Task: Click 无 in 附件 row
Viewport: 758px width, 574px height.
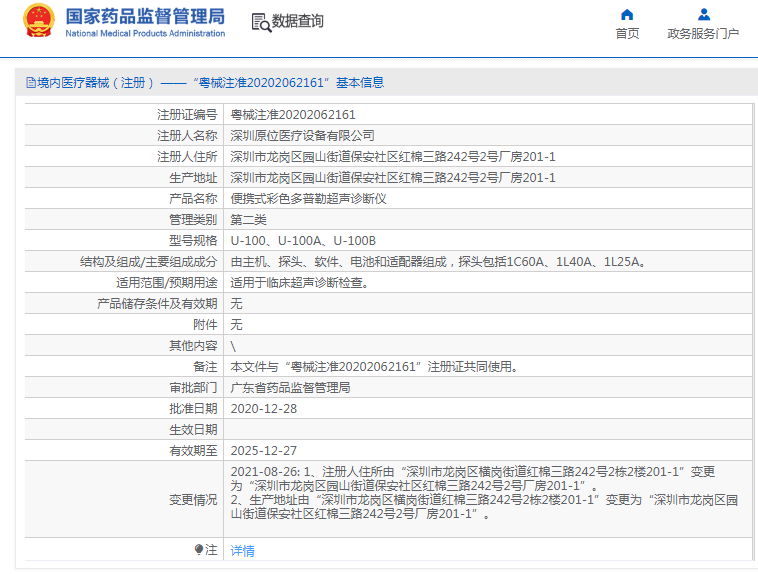Action: (x=236, y=324)
